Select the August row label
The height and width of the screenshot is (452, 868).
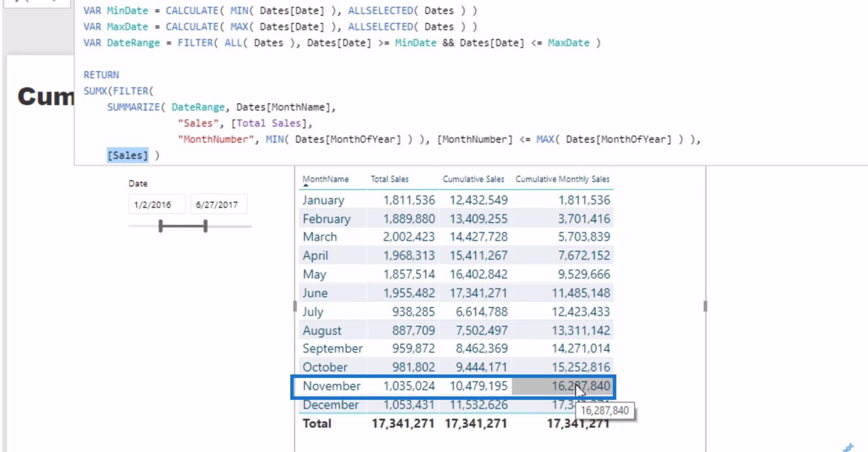pyautogui.click(x=322, y=330)
